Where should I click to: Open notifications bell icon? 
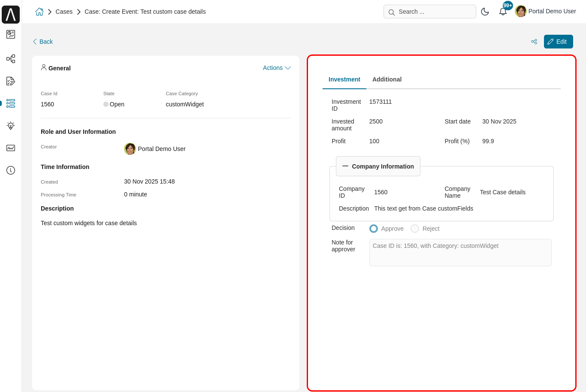coord(503,12)
